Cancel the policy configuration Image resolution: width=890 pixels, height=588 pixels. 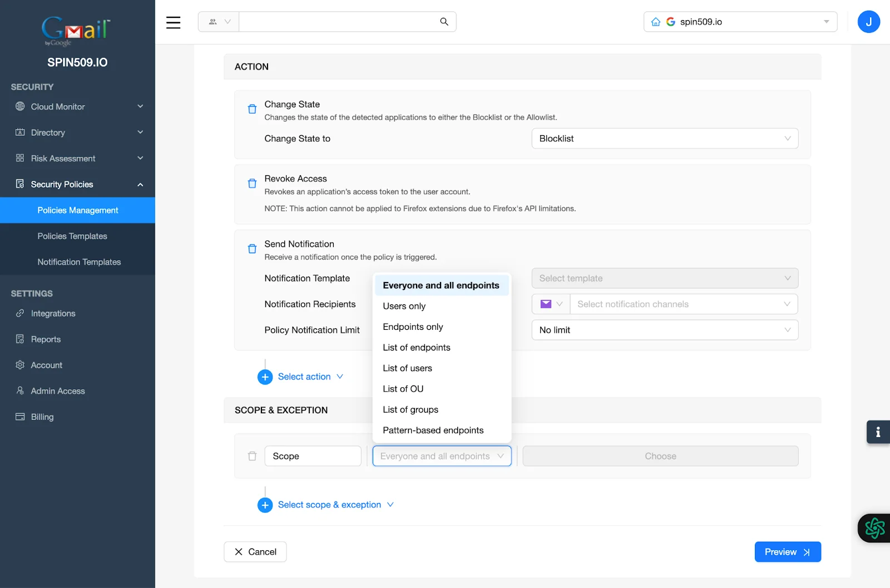255,551
